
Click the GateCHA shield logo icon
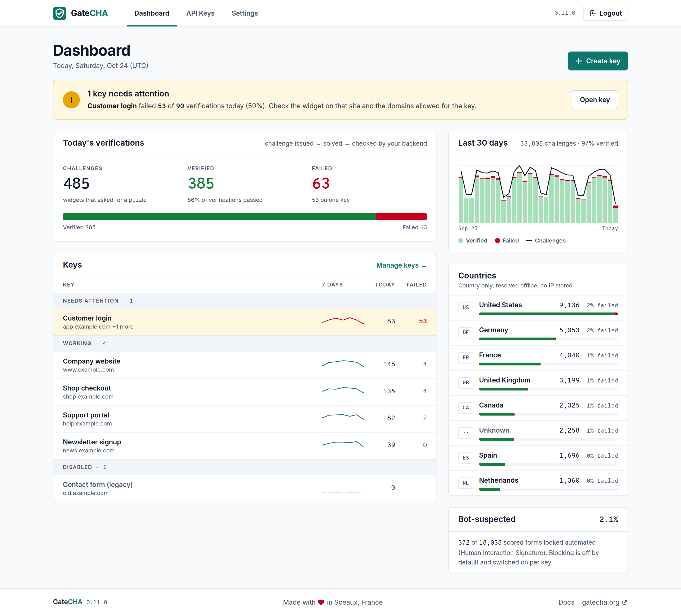[x=59, y=13]
